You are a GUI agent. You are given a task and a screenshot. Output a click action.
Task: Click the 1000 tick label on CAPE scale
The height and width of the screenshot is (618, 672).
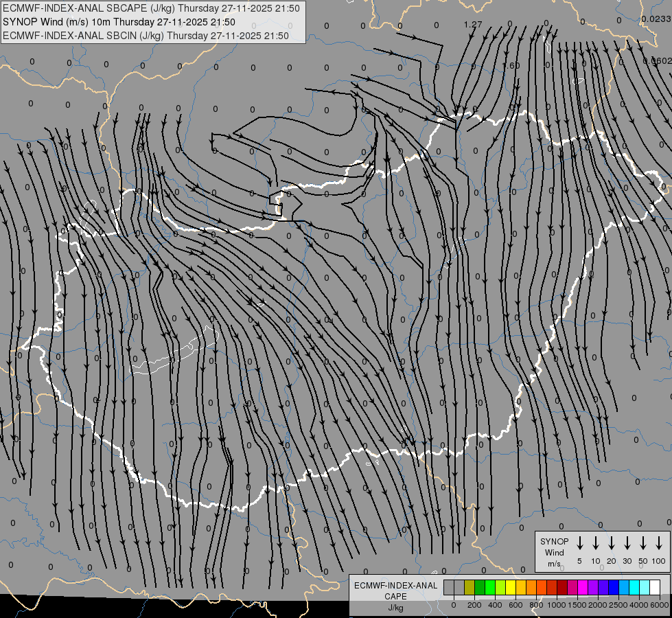556,605
